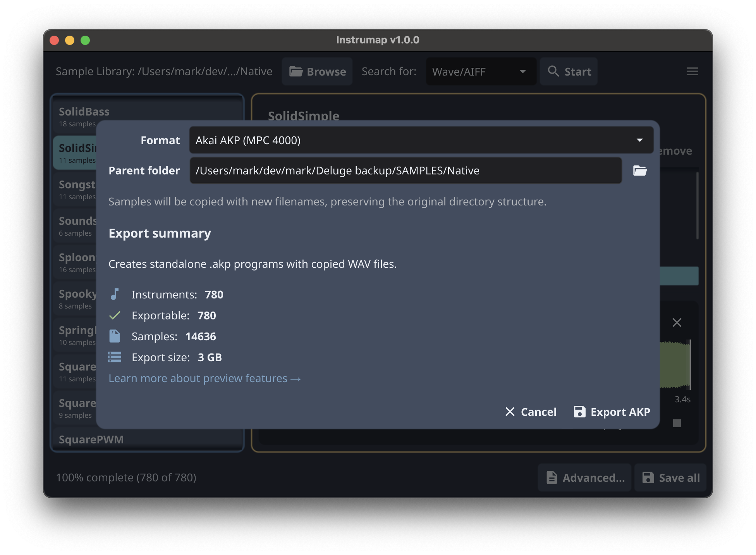Click the Export size value 3 GB
This screenshot has width=756, height=555.
pos(210,357)
